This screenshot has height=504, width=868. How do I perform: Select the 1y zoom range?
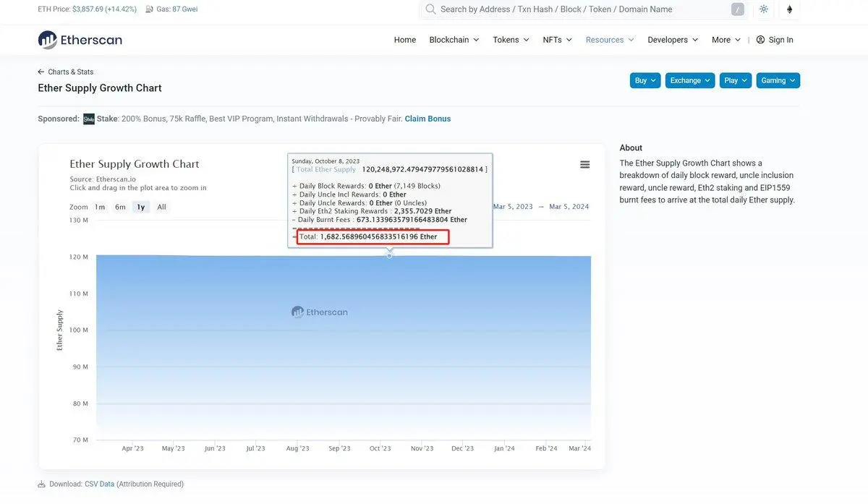pyautogui.click(x=141, y=207)
